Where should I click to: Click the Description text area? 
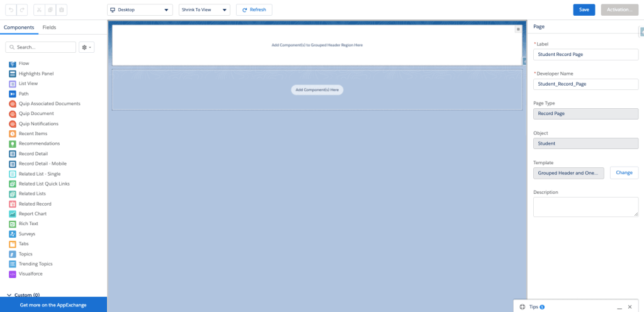[x=585, y=207]
